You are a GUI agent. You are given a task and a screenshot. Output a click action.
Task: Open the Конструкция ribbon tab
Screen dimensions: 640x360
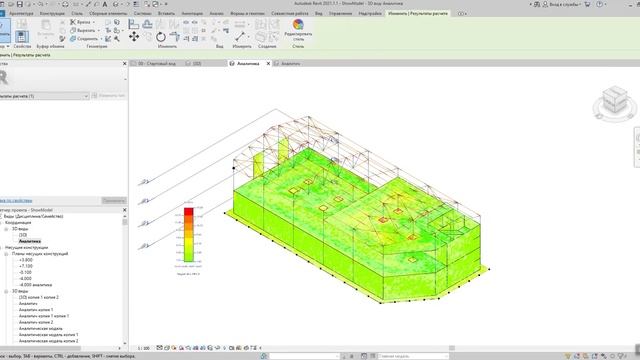(x=52, y=13)
